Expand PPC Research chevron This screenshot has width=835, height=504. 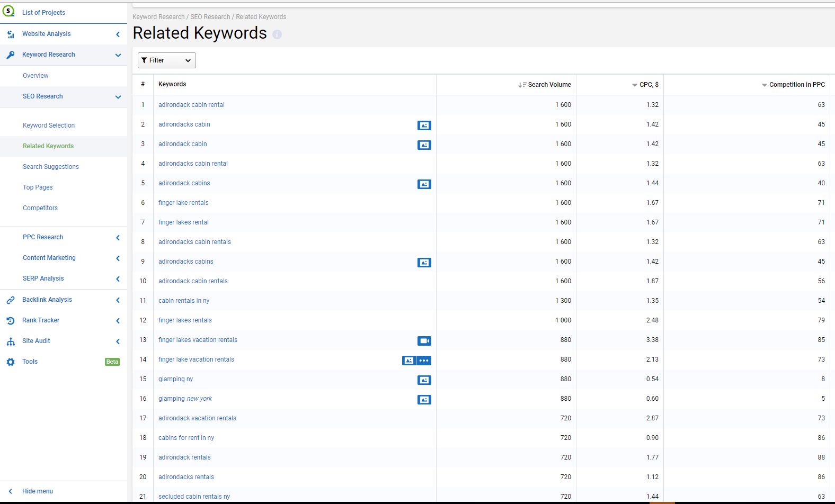point(118,238)
